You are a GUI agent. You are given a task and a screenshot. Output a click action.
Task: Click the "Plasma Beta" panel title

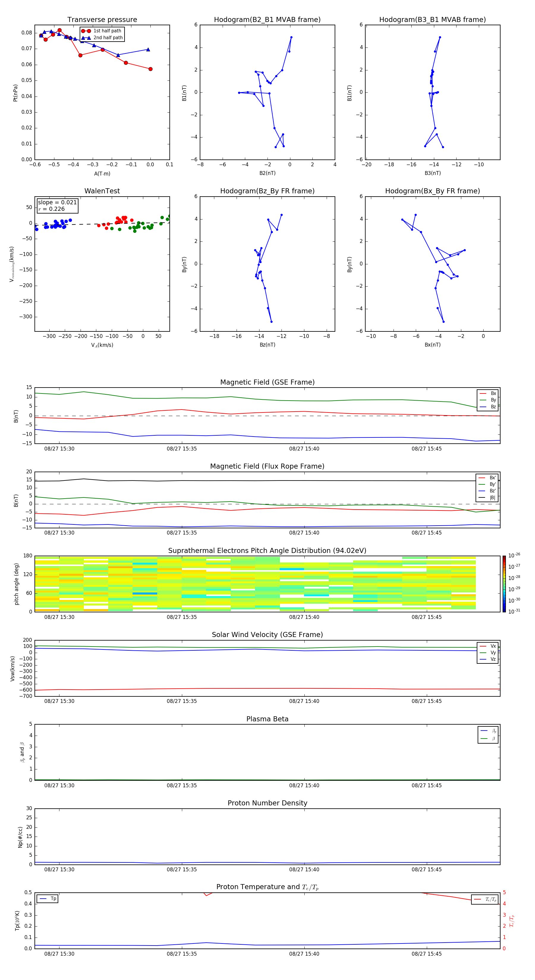[267, 719]
